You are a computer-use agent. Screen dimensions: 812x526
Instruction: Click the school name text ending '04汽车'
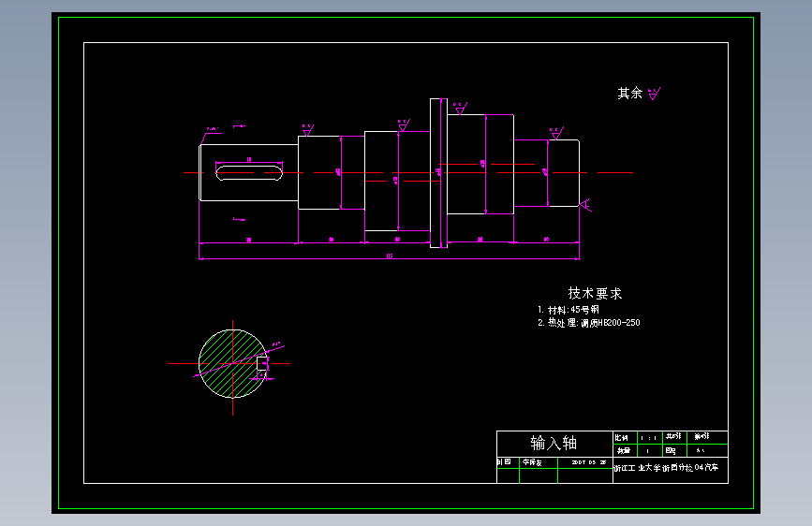tap(666, 467)
